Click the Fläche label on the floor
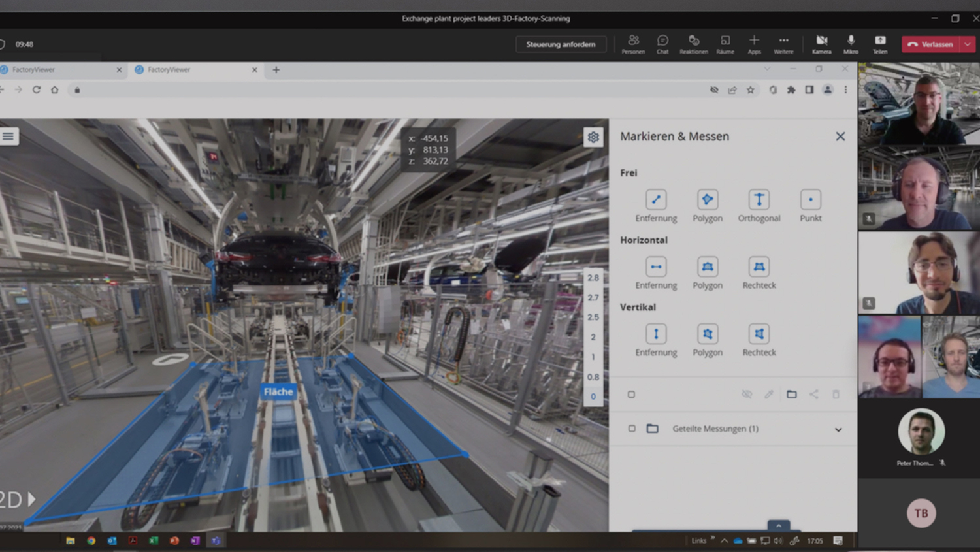 click(x=278, y=392)
